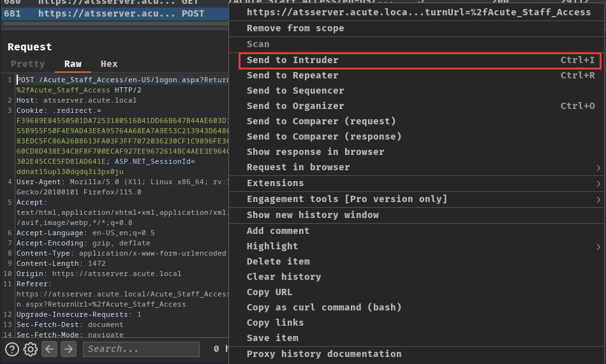Switch to the Pretty tab
The image size is (606, 364).
pos(28,64)
